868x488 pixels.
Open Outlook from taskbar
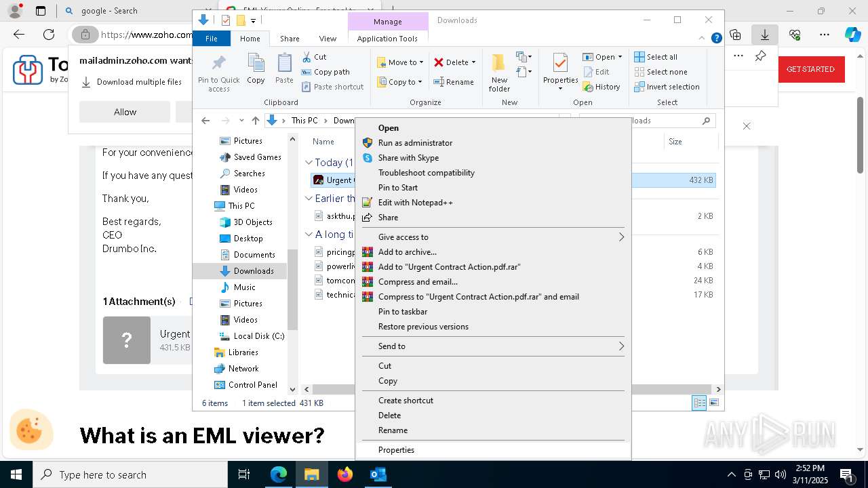coord(378,474)
